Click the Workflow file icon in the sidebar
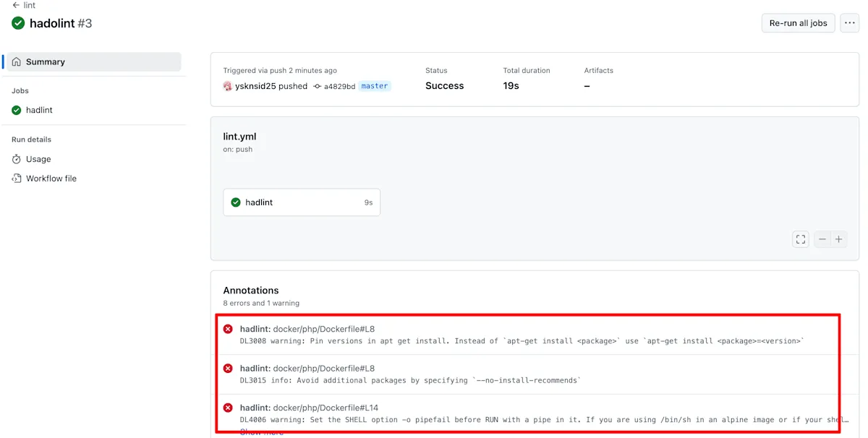Screen dimensions: 868x438 coord(17,179)
